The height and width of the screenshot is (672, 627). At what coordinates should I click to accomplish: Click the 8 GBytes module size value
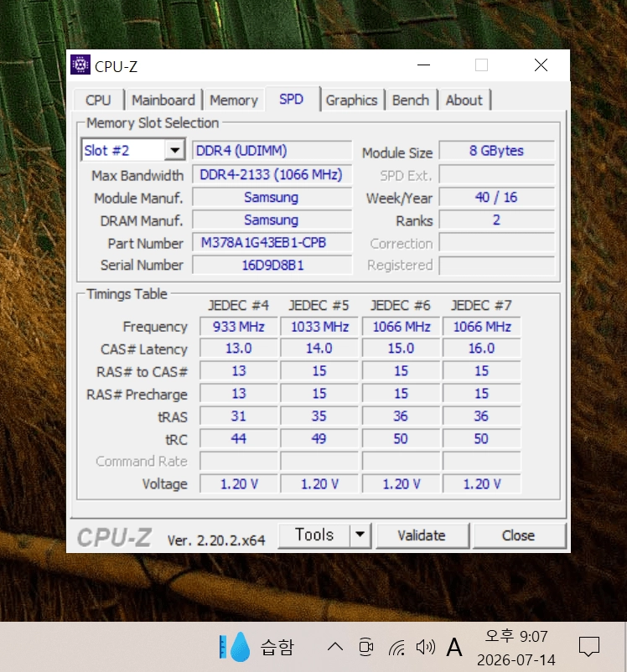(x=496, y=151)
